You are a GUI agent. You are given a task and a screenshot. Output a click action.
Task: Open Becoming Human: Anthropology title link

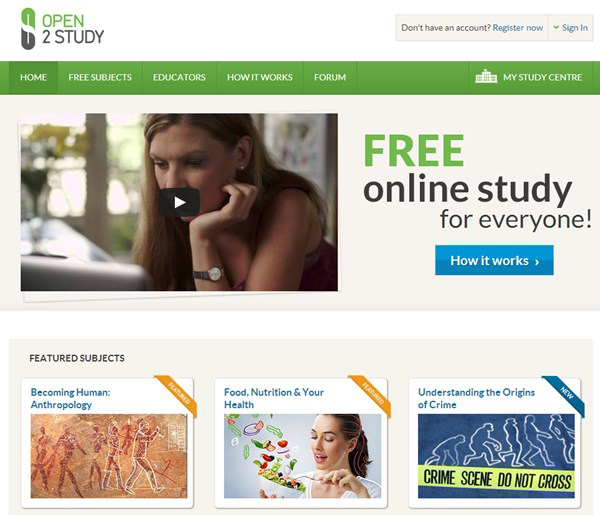[70, 398]
